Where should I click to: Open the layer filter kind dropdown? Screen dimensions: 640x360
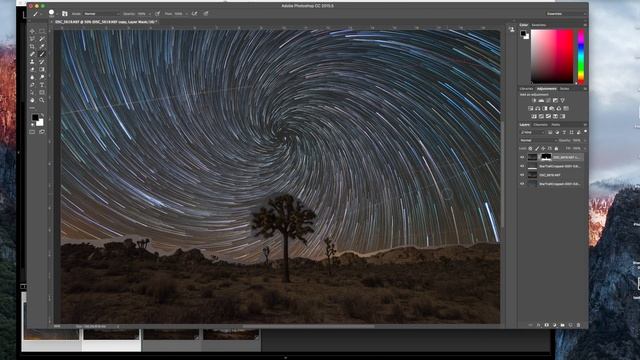[532, 132]
